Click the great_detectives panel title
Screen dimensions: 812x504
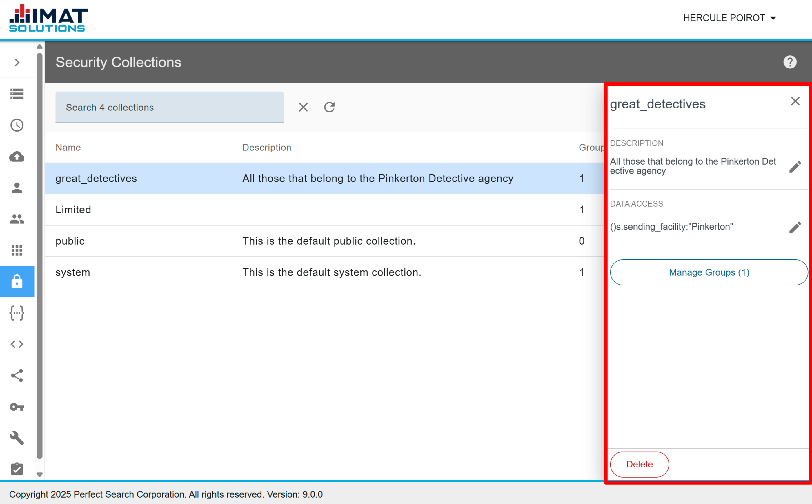(658, 104)
